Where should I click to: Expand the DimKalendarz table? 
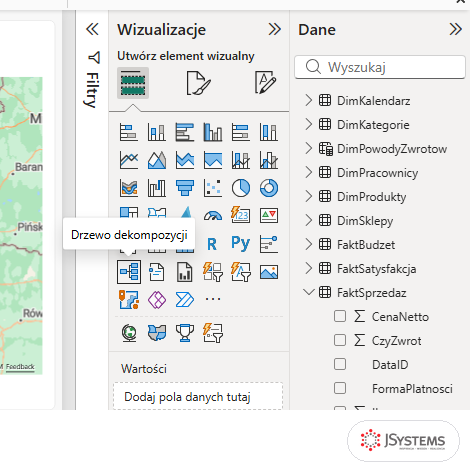pos(309,100)
